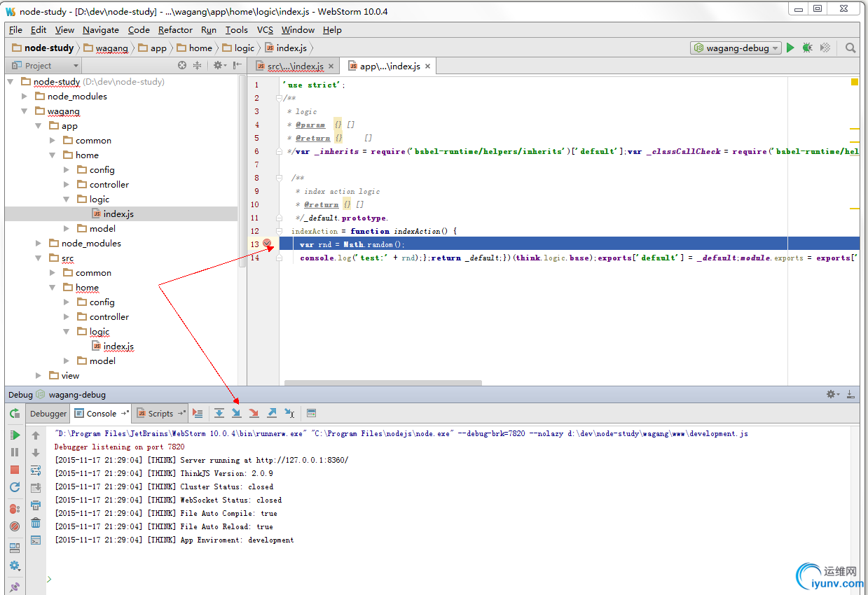Click the Run with Coverage icon
868x595 pixels.
825,48
